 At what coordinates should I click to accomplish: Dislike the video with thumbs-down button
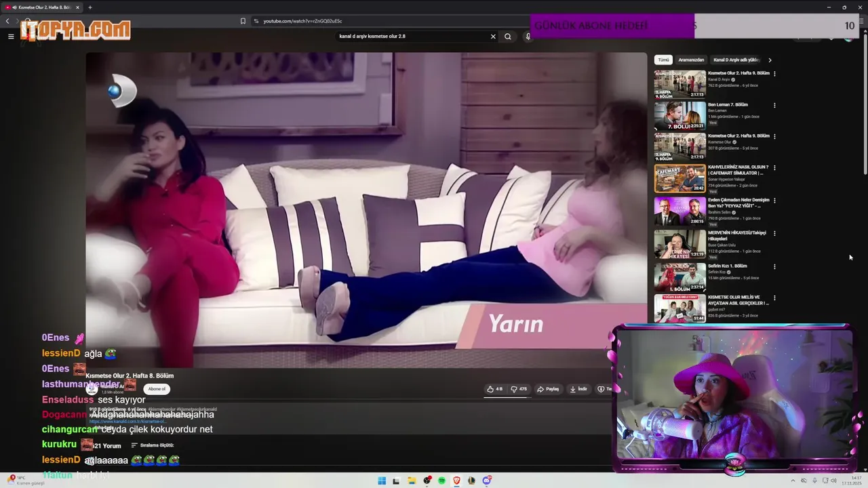(519, 389)
